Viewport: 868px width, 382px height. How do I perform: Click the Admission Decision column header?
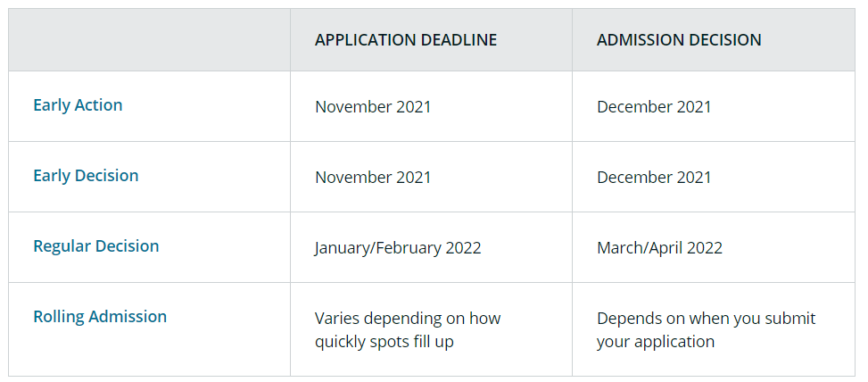point(679,40)
